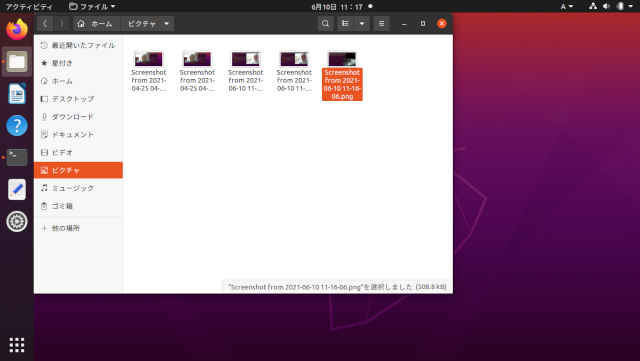Image resolution: width=640 pixels, height=361 pixels.
Task: Select 星付き in the sidebar
Action: [78, 63]
